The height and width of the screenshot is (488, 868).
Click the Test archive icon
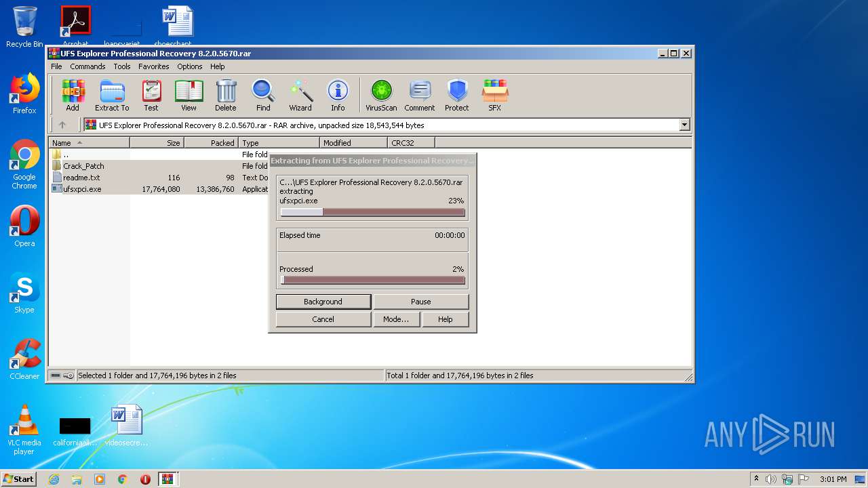click(x=151, y=95)
